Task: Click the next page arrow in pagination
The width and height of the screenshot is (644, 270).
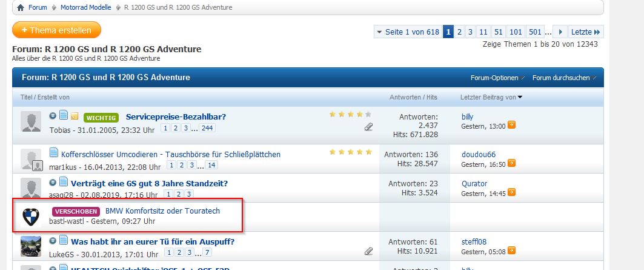Action: coord(561,32)
